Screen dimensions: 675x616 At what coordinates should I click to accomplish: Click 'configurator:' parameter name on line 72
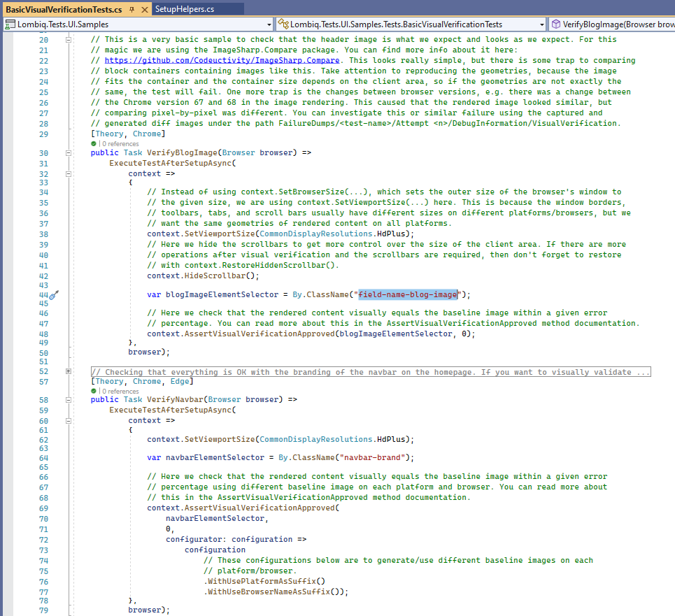197,539
